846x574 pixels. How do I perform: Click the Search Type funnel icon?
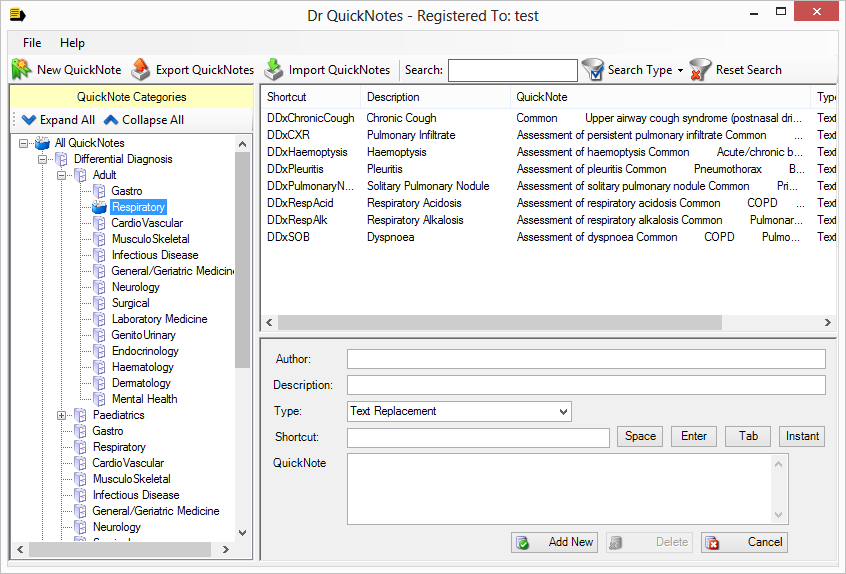pyautogui.click(x=593, y=70)
